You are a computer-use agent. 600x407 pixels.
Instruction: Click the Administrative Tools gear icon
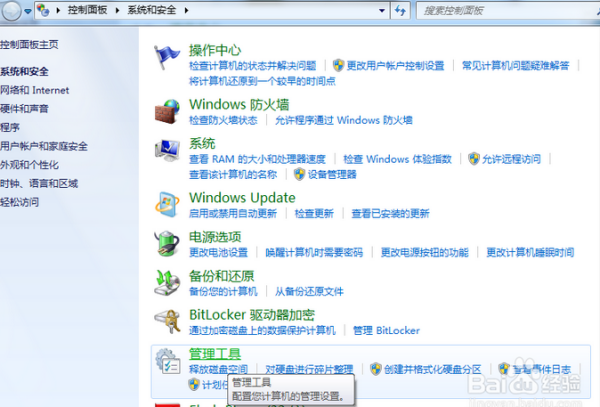tap(168, 361)
